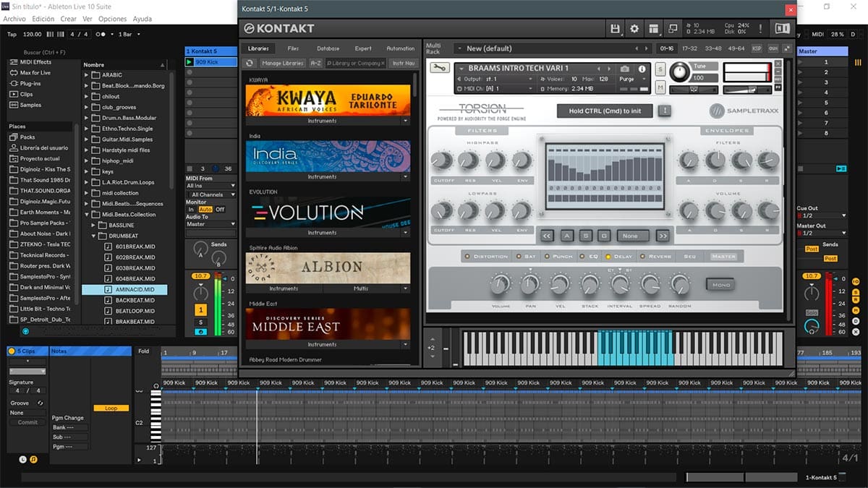Image resolution: width=868 pixels, height=488 pixels.
Task: Click the Torsion exclamation button
Action: pos(664,111)
